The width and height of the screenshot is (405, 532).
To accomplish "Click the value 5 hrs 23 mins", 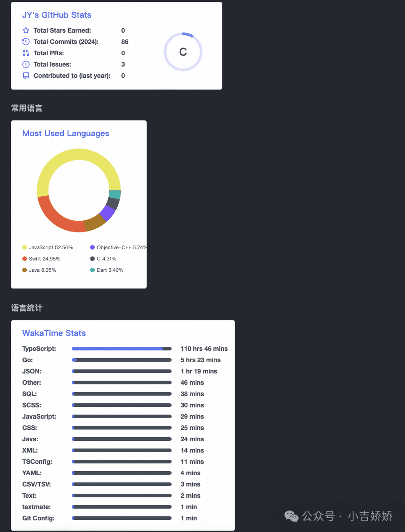I will pyautogui.click(x=200, y=360).
